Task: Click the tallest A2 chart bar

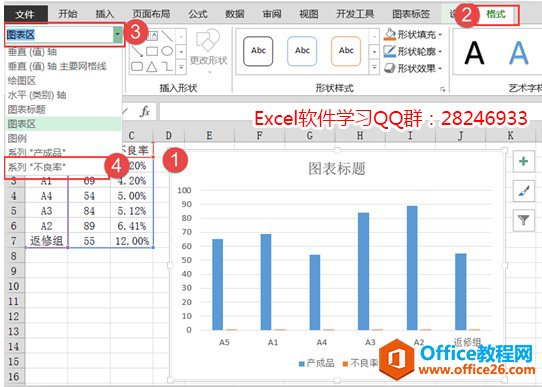Action: (x=412, y=268)
